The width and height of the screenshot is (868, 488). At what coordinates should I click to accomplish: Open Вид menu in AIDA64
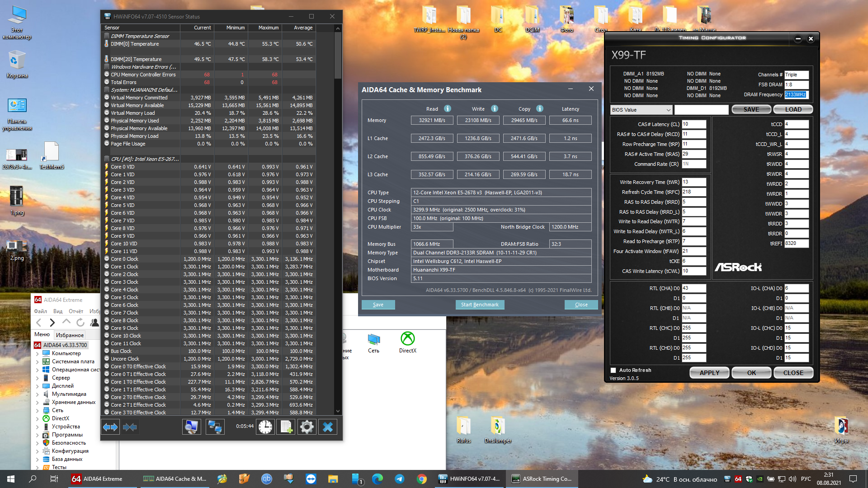[57, 311]
